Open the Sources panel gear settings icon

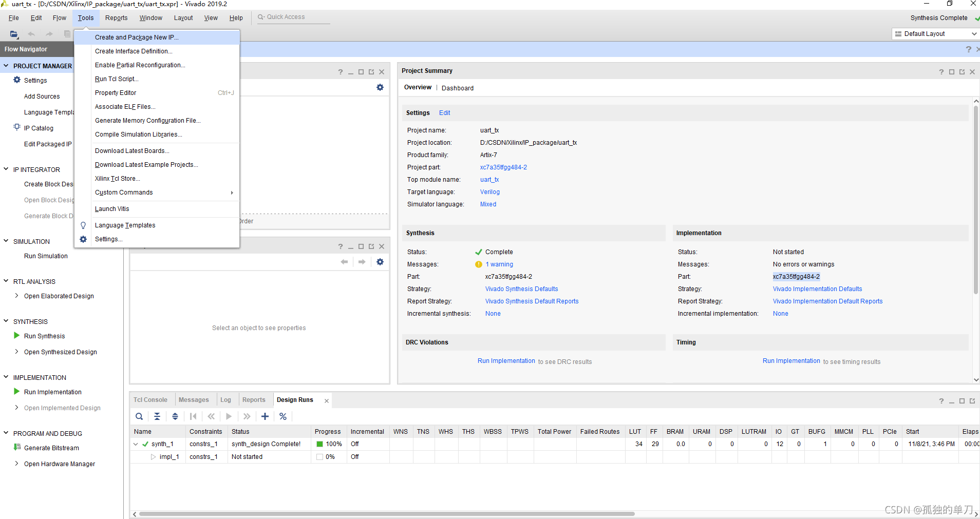(x=380, y=87)
